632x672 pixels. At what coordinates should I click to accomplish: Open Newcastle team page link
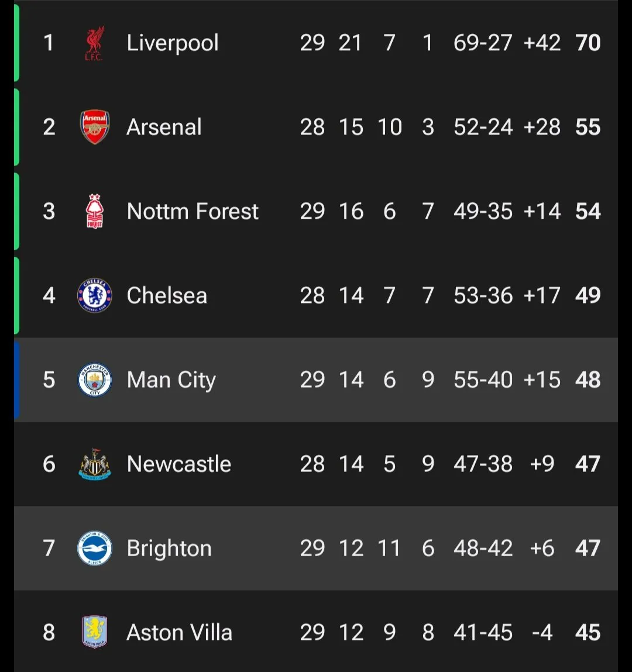179,464
